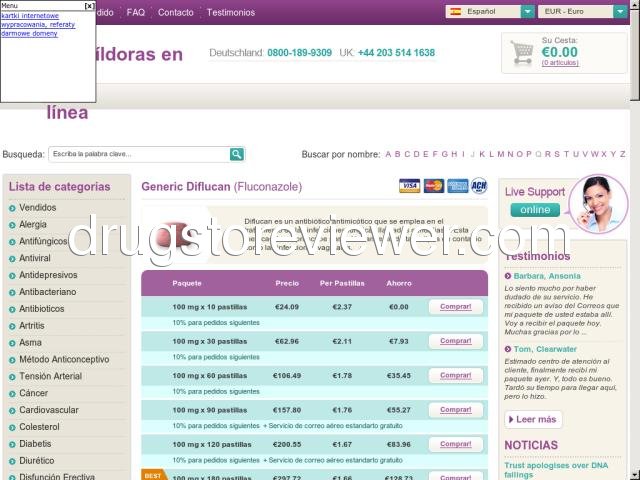The height and width of the screenshot is (480, 640).
Task: Browse drugs by letter A
Action: click(388, 154)
